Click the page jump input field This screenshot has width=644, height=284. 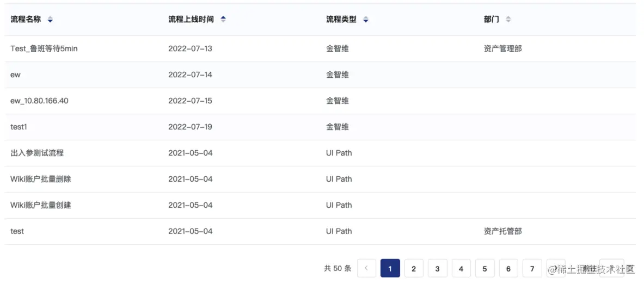pos(611,268)
